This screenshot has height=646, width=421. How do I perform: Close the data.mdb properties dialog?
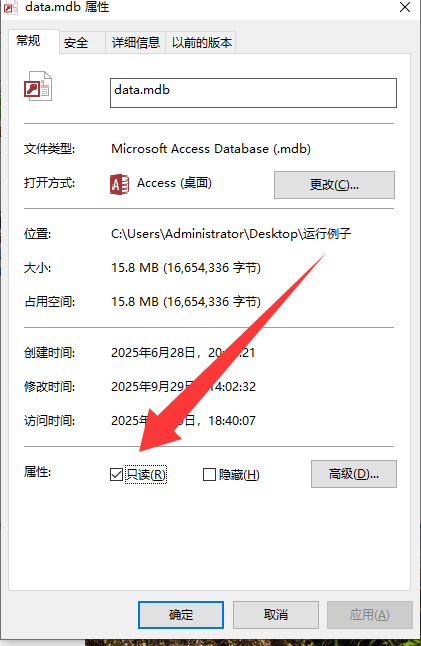[x=405, y=7]
